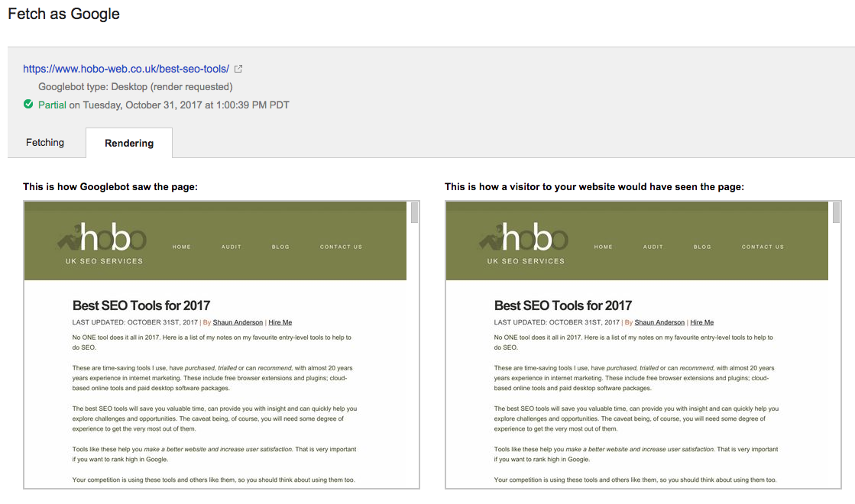Click CONTACT US in the Googlebot preview

tap(341, 247)
